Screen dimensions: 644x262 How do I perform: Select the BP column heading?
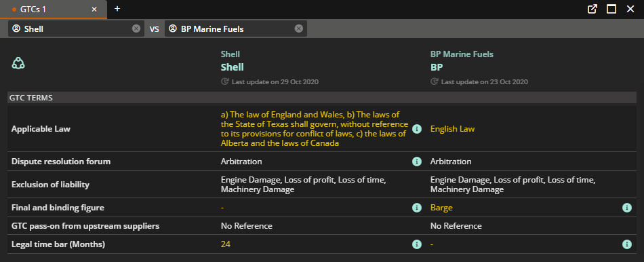437,67
